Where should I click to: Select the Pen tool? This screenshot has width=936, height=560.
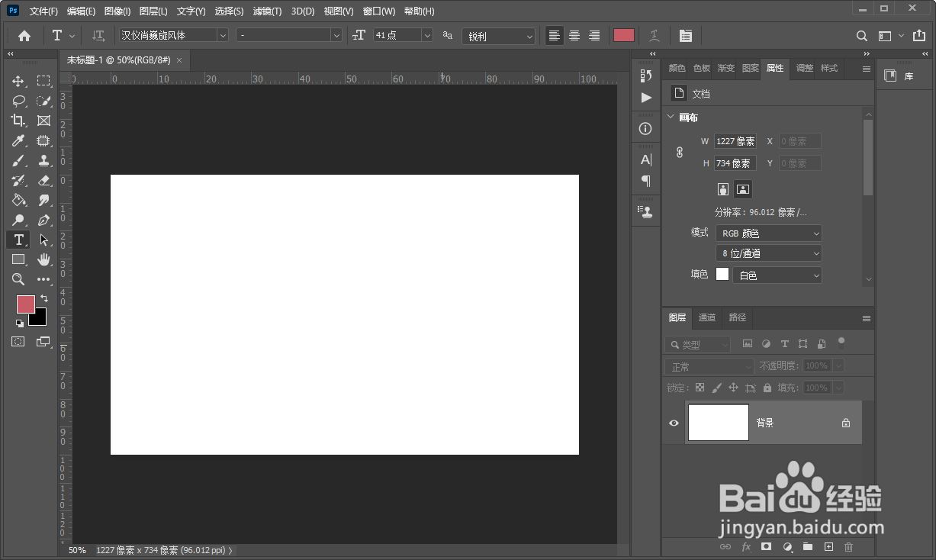point(43,220)
